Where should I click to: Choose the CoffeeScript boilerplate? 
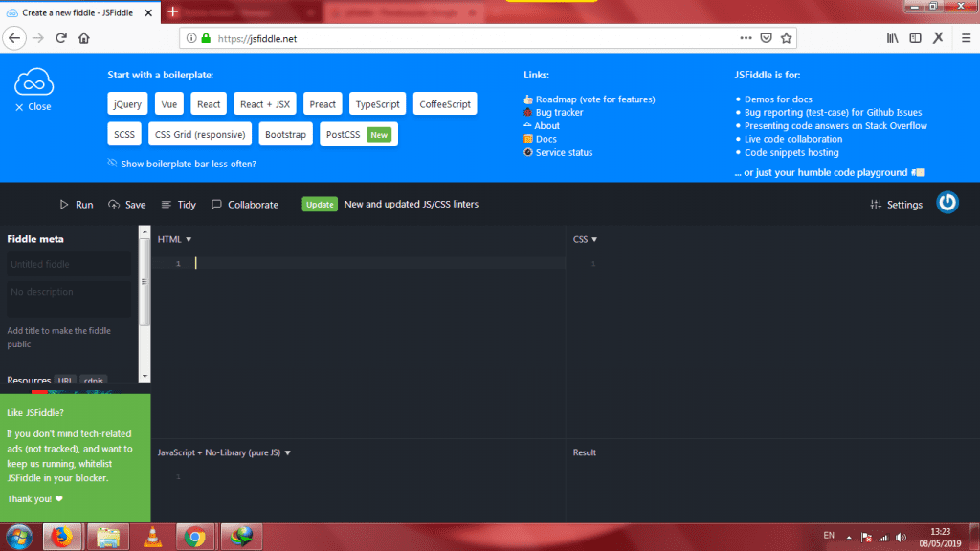[445, 104]
